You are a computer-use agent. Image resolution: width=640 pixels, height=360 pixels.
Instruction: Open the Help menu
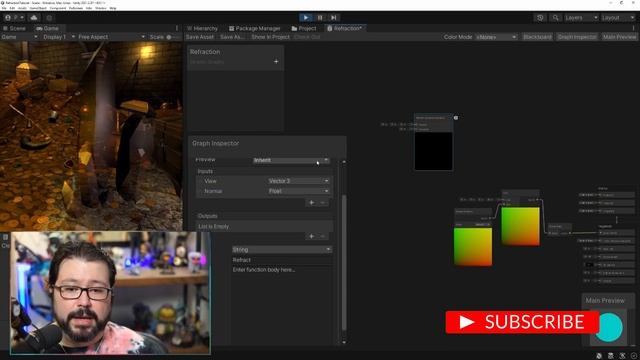tap(113, 8)
